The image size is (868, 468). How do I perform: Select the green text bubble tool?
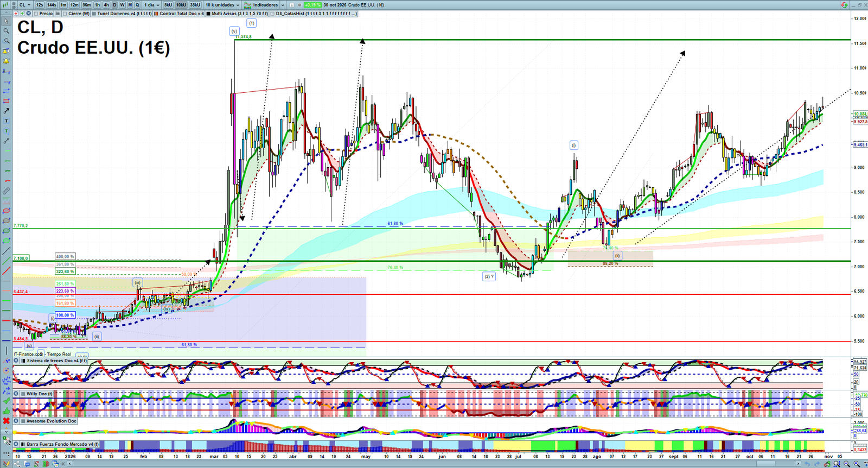point(6,131)
